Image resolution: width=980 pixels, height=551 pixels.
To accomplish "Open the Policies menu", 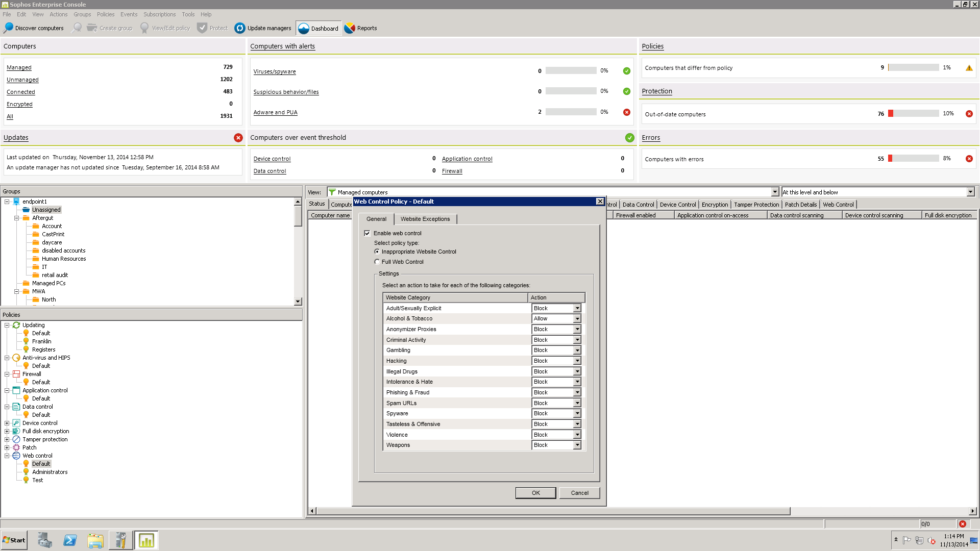I will 106,14.
